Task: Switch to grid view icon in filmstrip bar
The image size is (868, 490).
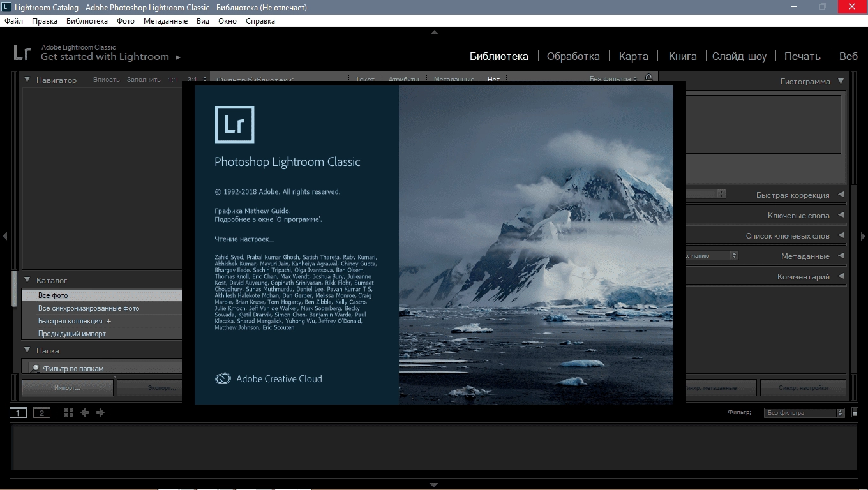Action: point(69,413)
